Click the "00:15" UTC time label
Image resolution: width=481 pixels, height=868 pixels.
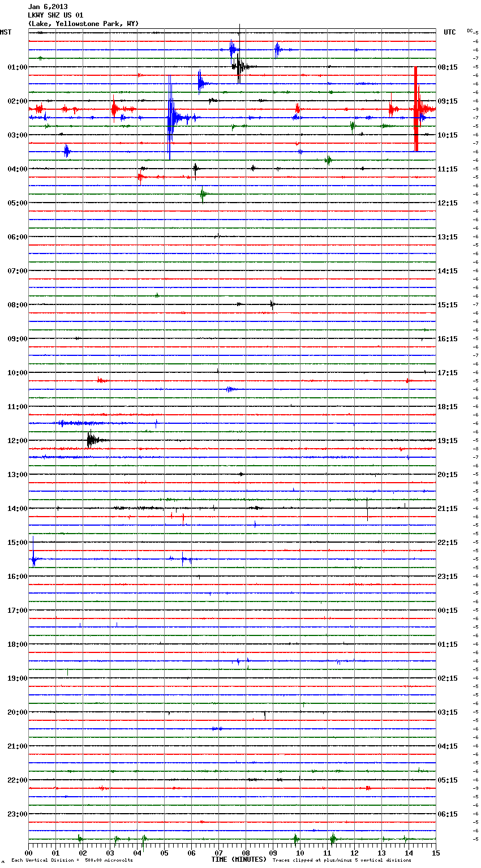tap(448, 610)
